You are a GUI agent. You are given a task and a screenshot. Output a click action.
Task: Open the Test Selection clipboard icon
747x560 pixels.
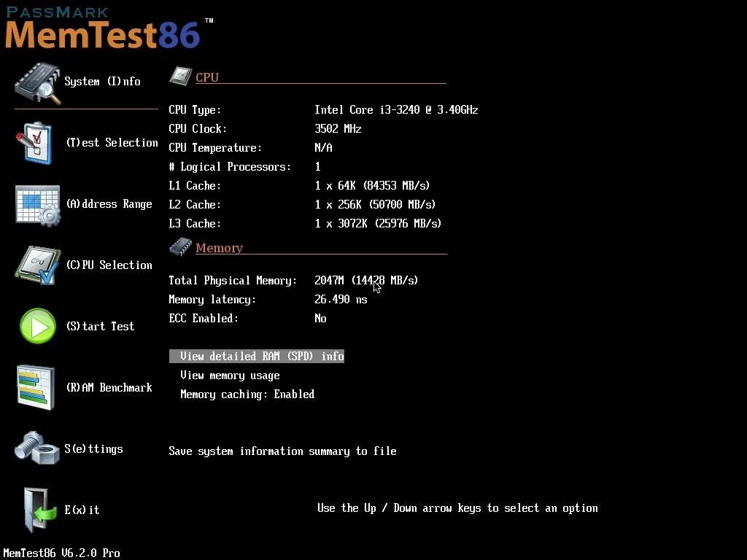[x=34, y=143]
